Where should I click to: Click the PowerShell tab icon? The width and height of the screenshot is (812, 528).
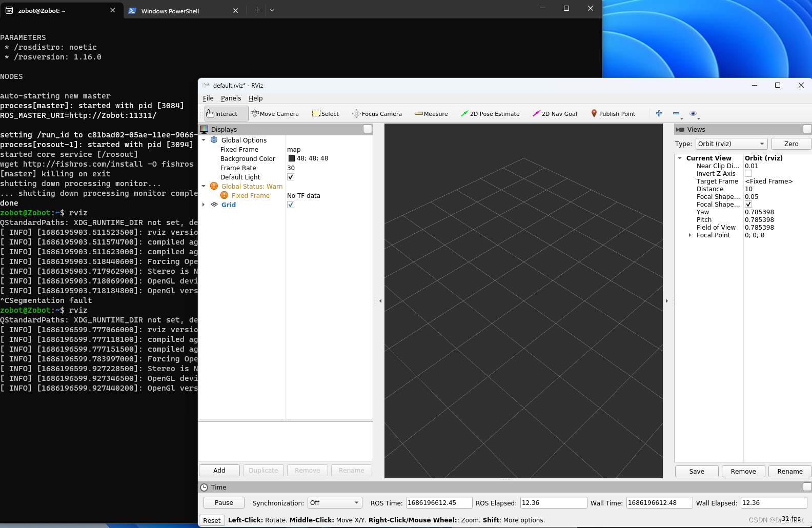point(132,11)
